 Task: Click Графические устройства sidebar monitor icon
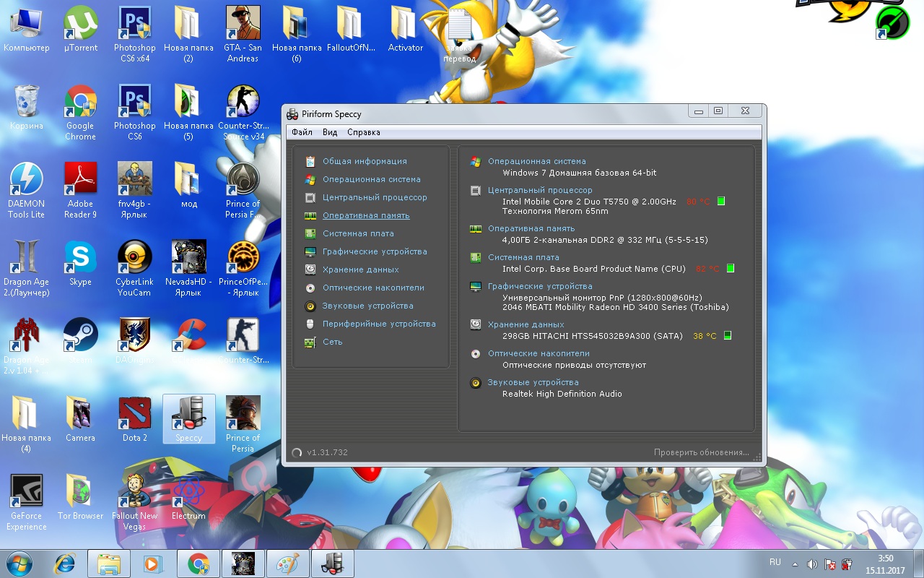point(310,251)
